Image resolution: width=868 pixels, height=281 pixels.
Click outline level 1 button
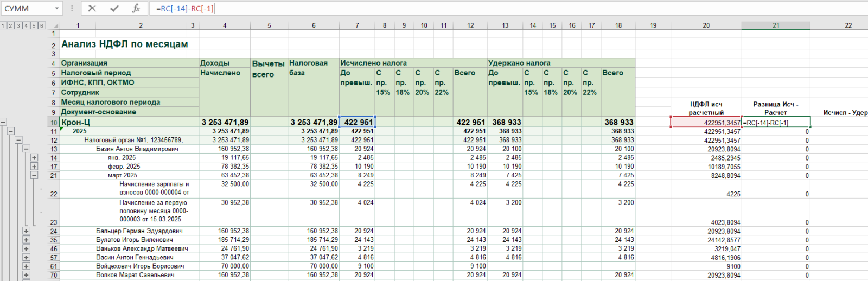pyautogui.click(x=3, y=25)
